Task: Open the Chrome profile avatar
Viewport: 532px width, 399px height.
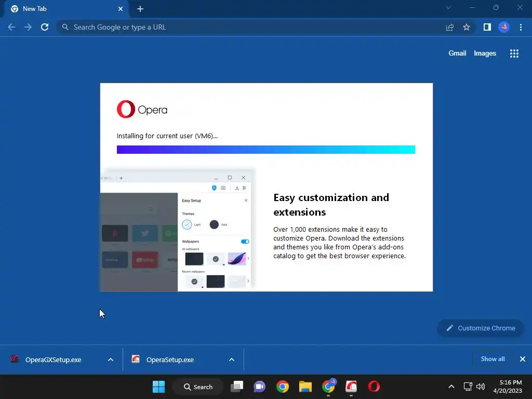Action: [504, 27]
